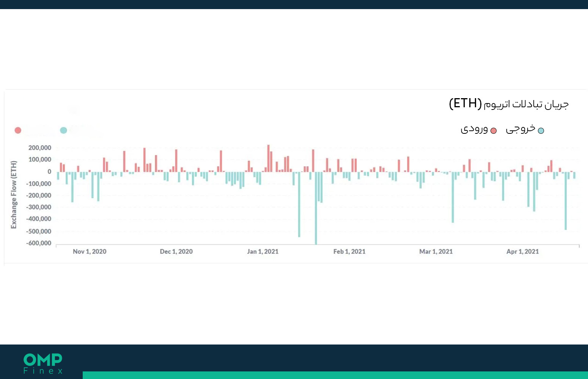Click the OMP Finex logo
Screen dimensions: 588x379
coord(43,363)
